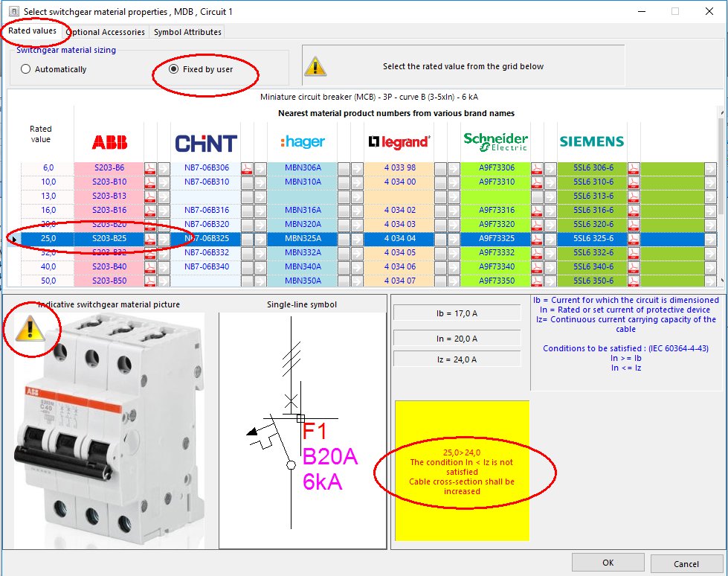The width and height of the screenshot is (728, 576).
Task: Select the 40,0 rated value row
Action: (47, 266)
